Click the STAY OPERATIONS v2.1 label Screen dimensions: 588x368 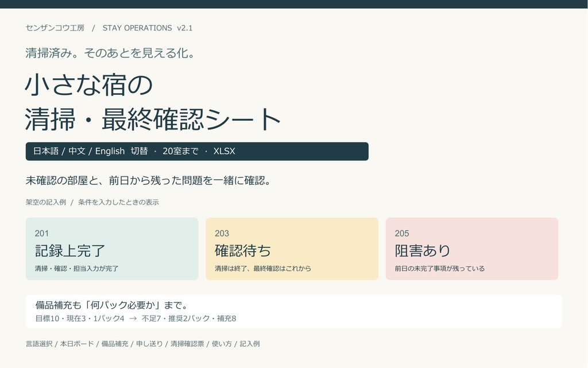148,28
